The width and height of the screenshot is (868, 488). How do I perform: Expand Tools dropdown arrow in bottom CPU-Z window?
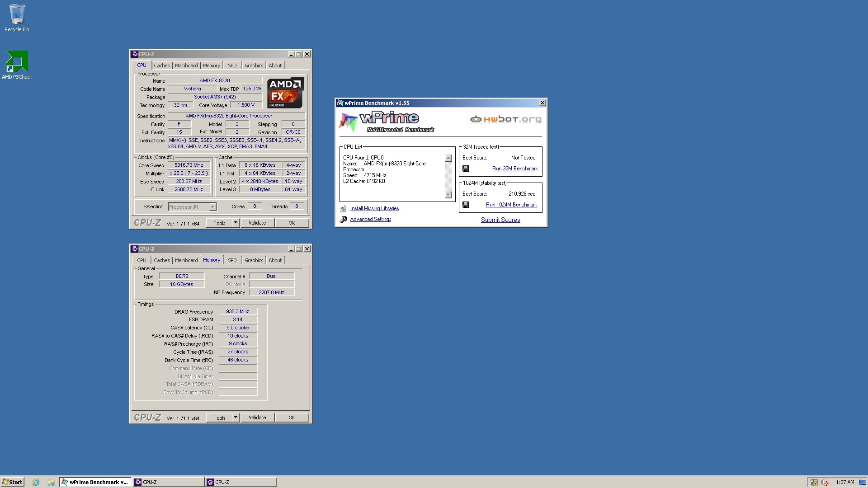pos(236,418)
